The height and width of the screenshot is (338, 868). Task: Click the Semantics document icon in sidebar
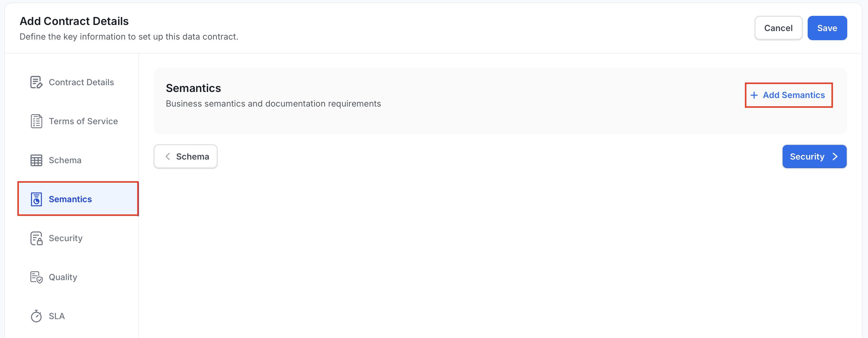(x=36, y=199)
